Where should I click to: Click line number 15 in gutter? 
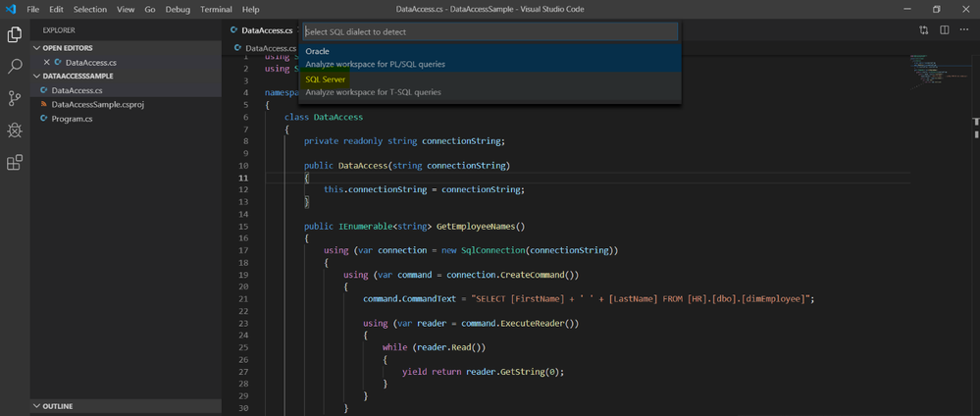(x=243, y=226)
